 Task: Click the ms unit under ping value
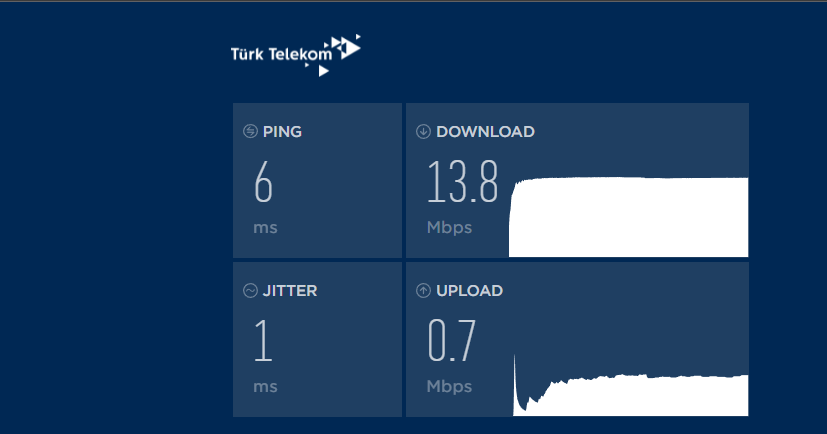(x=265, y=229)
